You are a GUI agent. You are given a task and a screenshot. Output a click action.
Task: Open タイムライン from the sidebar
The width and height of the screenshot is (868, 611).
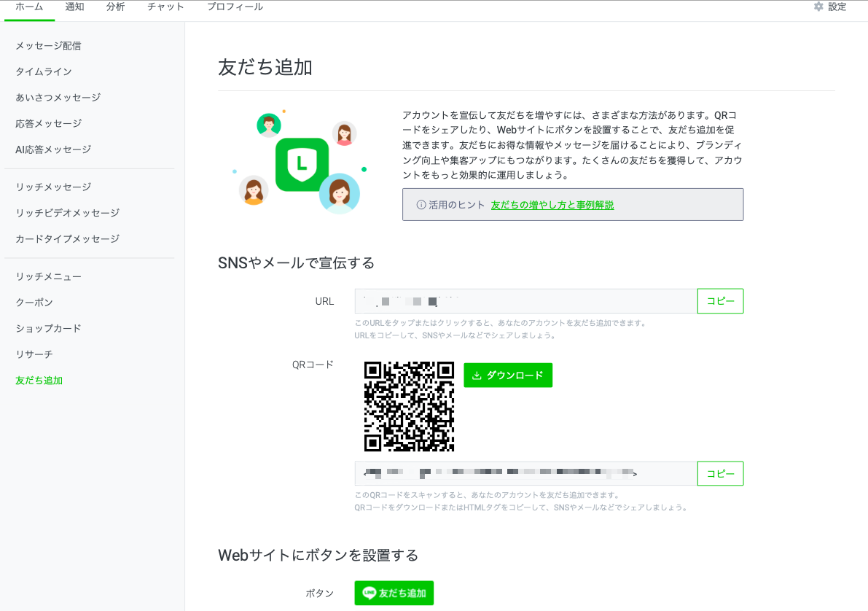click(x=44, y=72)
